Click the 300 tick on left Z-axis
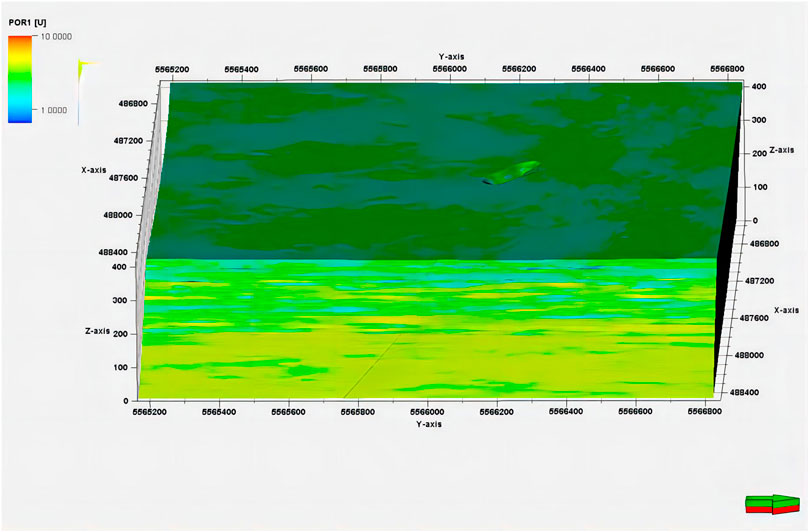The image size is (809, 532). pos(121,300)
